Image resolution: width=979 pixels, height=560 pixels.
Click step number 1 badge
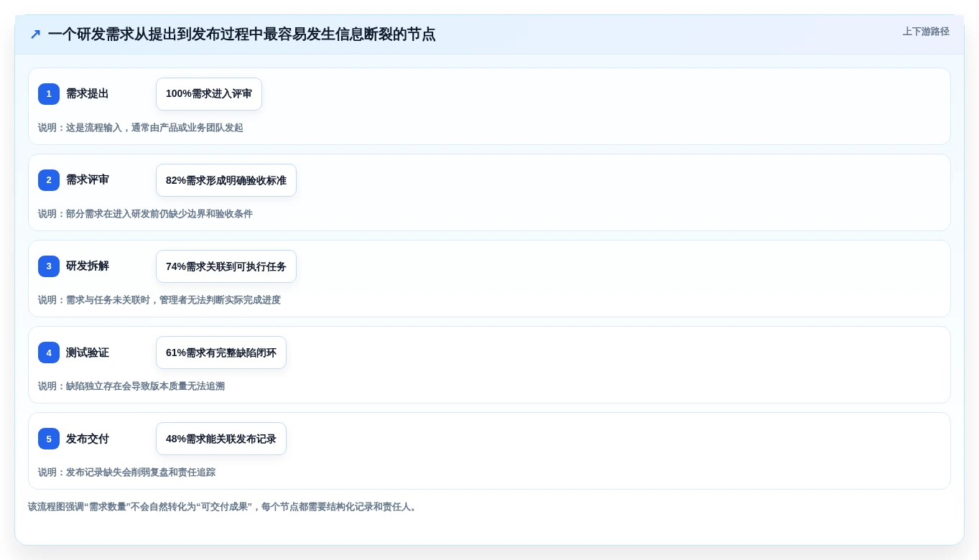tap(49, 94)
